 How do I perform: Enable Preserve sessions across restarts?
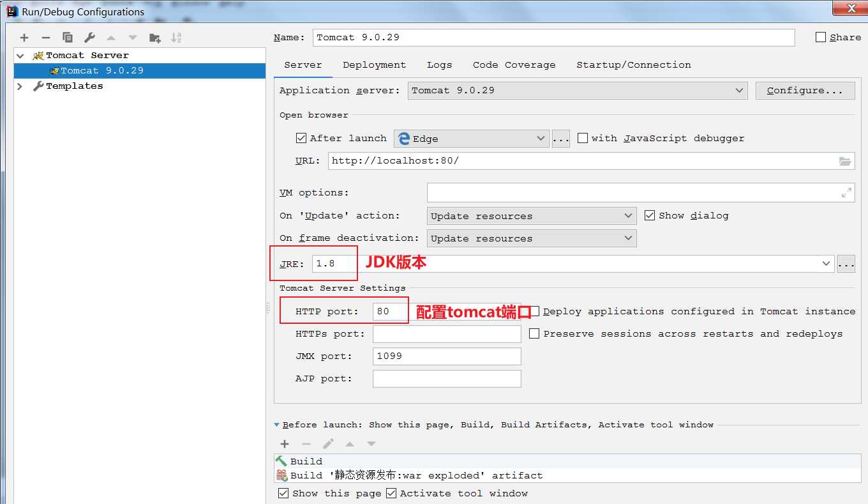click(x=535, y=333)
